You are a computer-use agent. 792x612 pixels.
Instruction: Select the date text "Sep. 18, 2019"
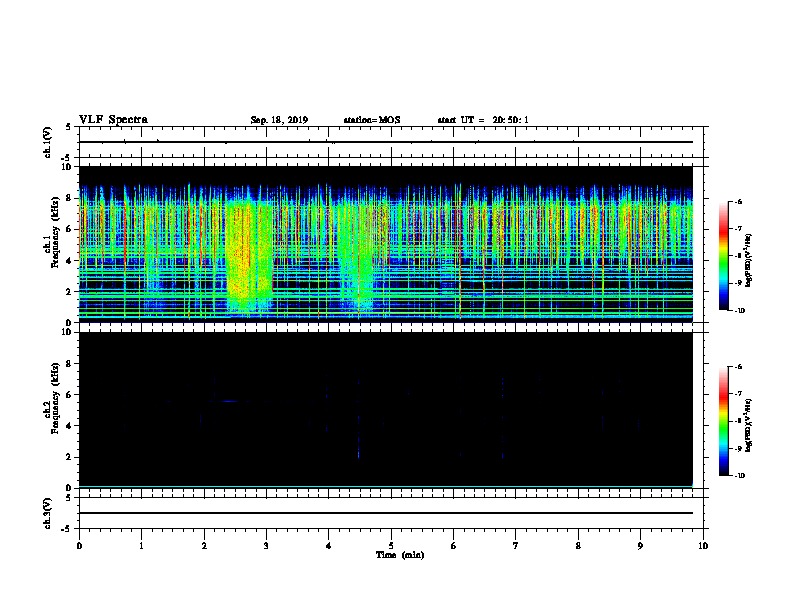click(x=279, y=120)
